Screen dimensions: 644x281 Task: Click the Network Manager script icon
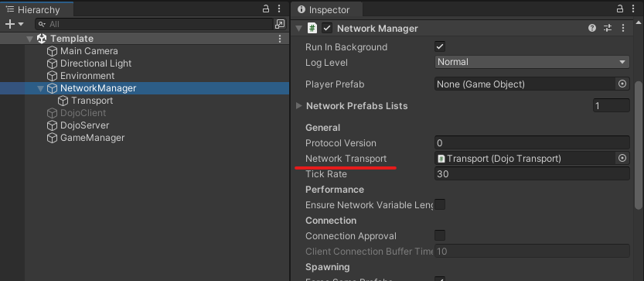tap(312, 29)
